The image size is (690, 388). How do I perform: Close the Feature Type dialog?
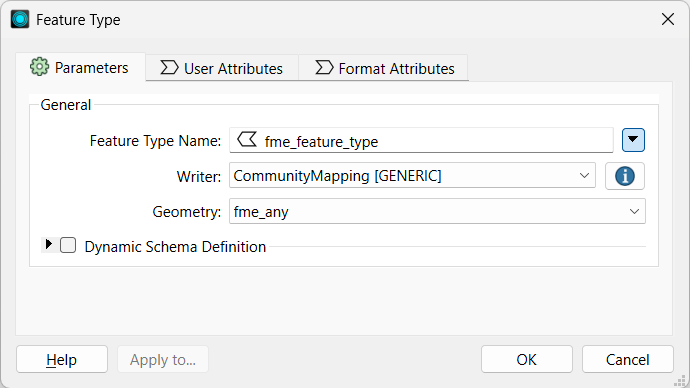[x=668, y=19]
